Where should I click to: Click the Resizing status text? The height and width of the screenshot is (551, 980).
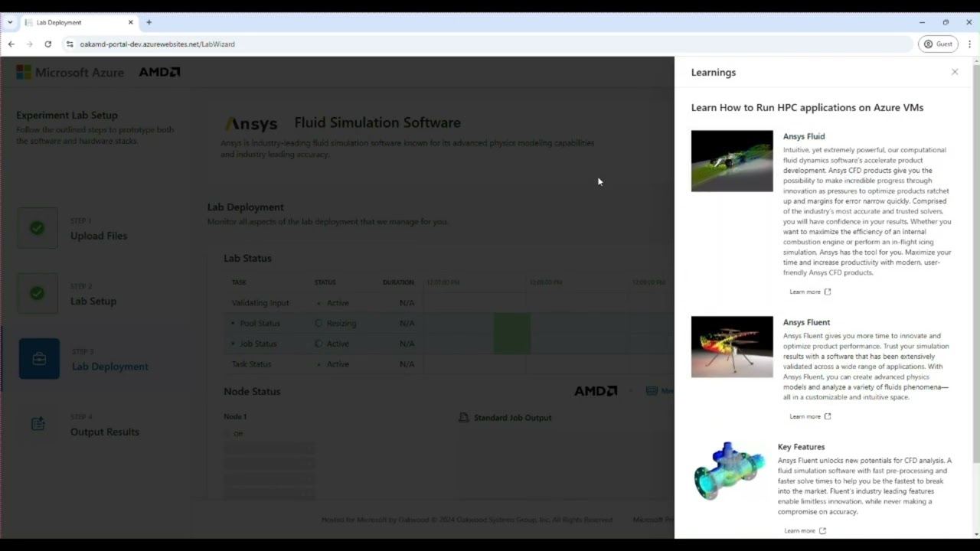(341, 323)
